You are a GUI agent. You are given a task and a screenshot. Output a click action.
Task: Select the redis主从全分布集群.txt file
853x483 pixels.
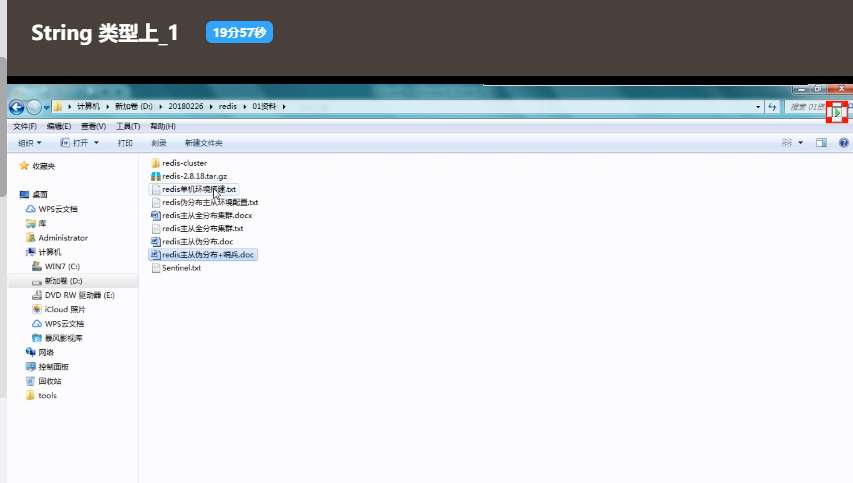(x=202, y=228)
